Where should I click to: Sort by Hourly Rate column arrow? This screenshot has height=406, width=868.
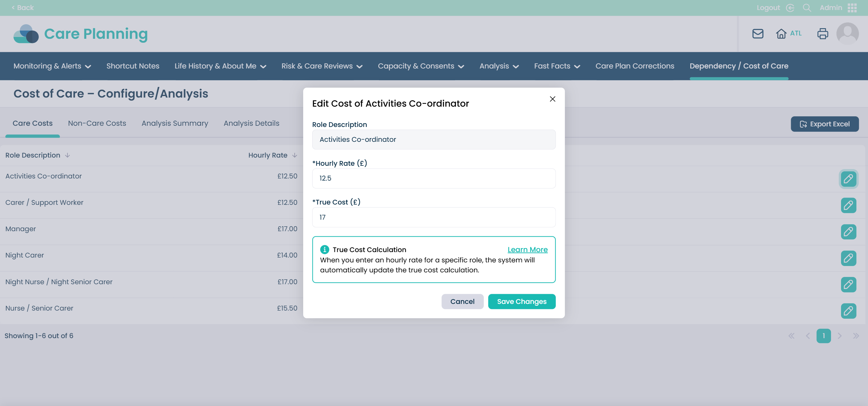(294, 155)
